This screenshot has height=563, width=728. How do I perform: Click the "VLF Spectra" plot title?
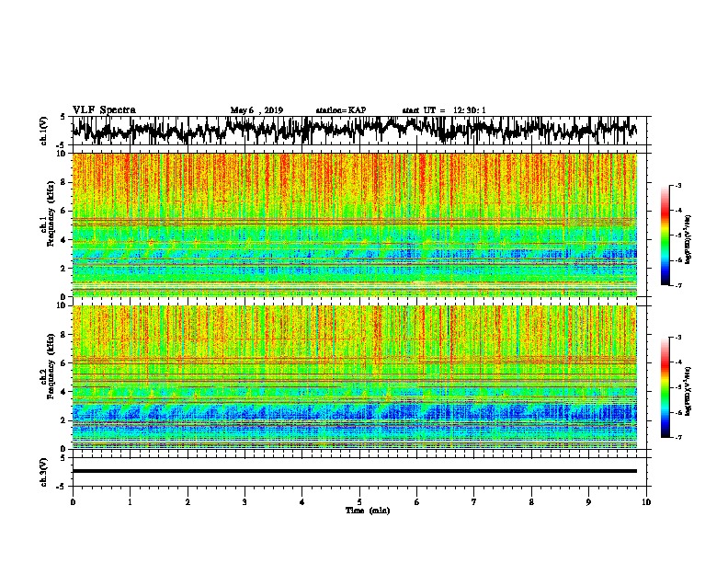104,109
